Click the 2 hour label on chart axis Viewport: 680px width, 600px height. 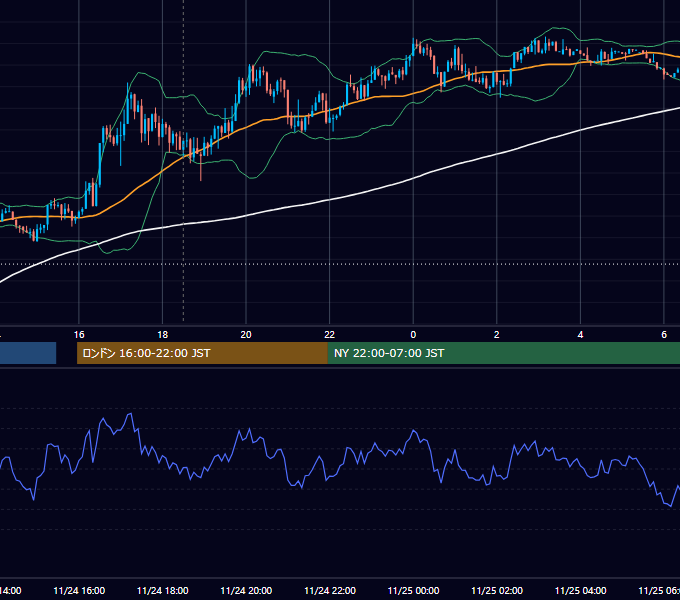pos(497,335)
